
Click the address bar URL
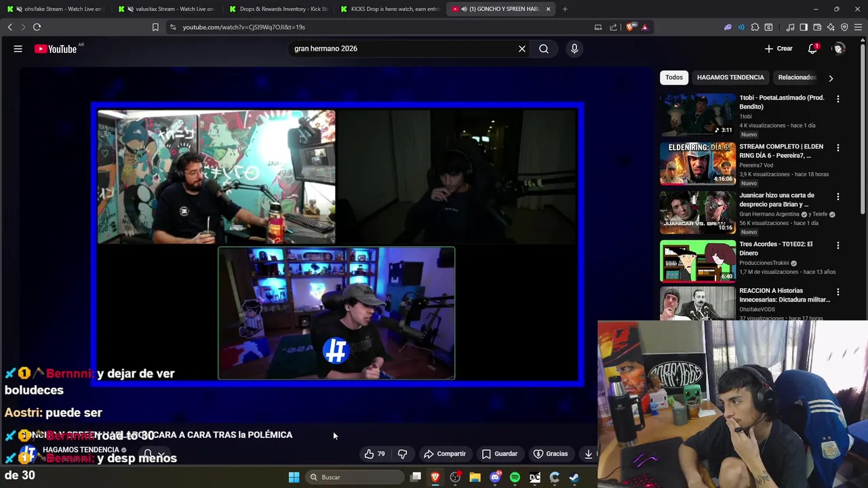[244, 27]
